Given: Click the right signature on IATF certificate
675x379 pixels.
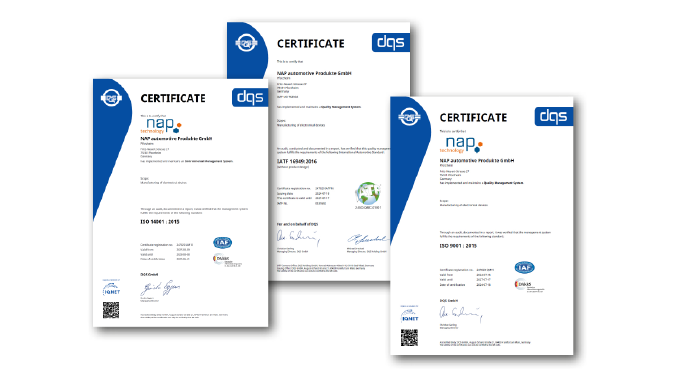Looking at the screenshot, I should (x=367, y=239).
